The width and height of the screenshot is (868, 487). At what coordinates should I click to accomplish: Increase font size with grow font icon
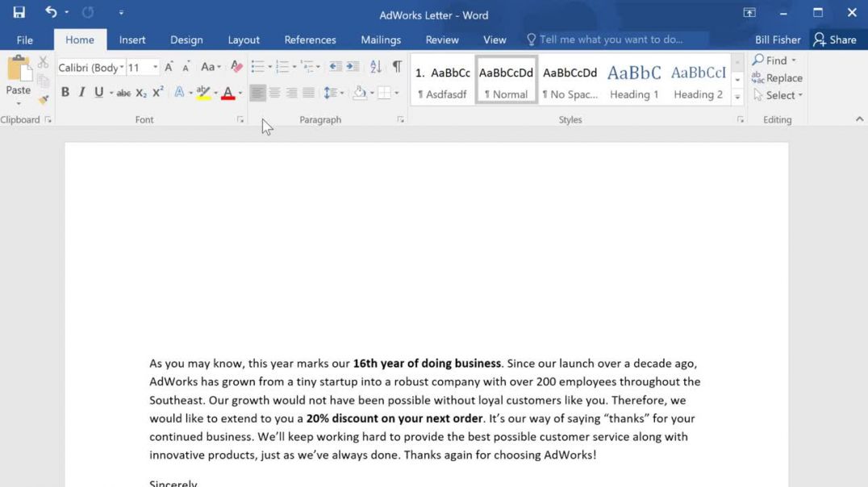(x=169, y=67)
